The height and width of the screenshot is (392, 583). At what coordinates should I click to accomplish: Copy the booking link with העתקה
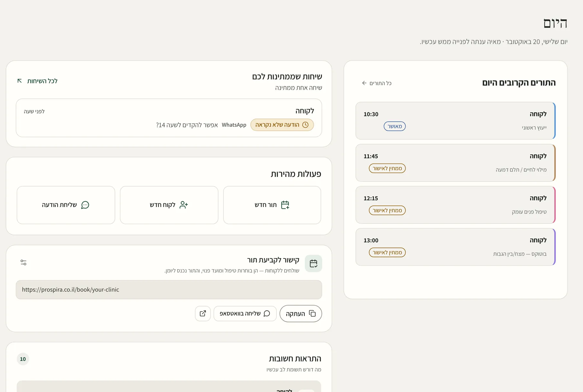coord(301,314)
